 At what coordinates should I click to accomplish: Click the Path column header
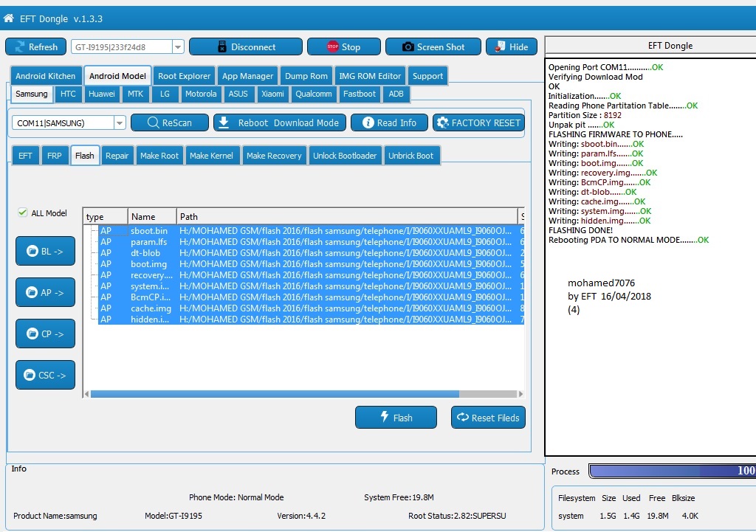(x=347, y=216)
